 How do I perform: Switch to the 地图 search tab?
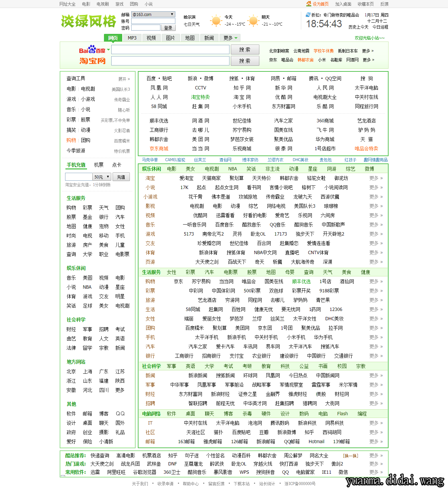[190, 38]
